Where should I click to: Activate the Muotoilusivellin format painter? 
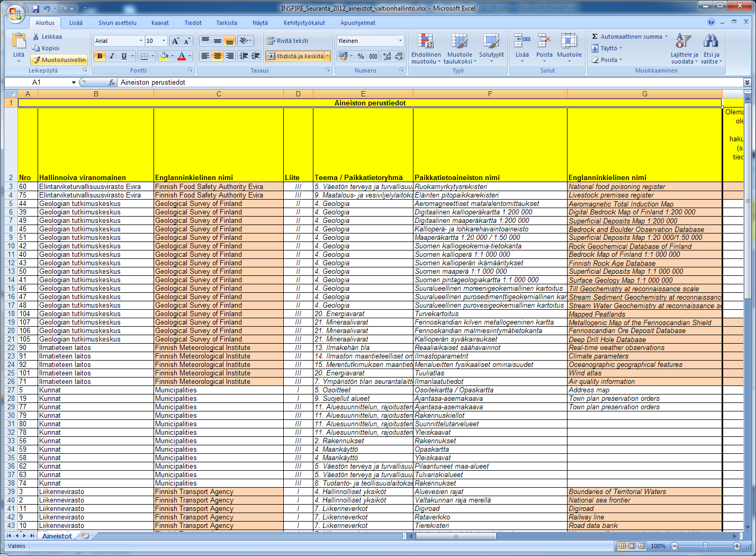tap(59, 60)
